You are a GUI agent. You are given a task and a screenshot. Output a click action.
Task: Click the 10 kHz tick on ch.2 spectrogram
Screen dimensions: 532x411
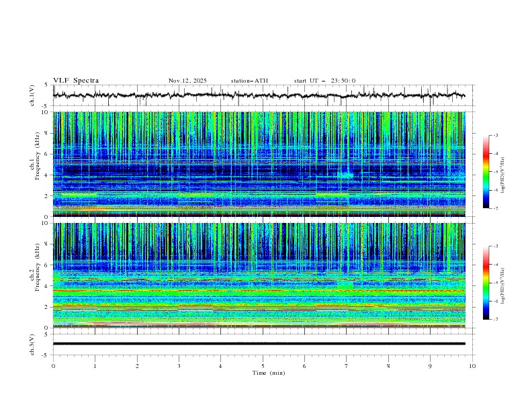pyautogui.click(x=45, y=224)
